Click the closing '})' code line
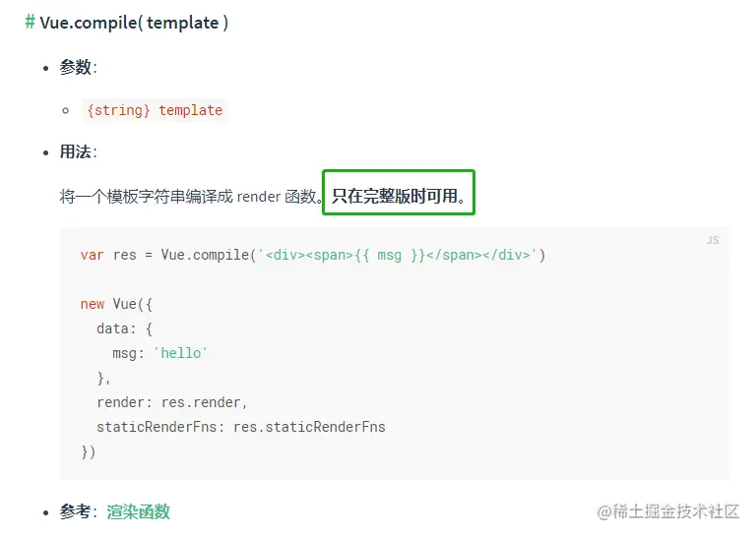Viewport: 756px width, 537px height. (89, 451)
